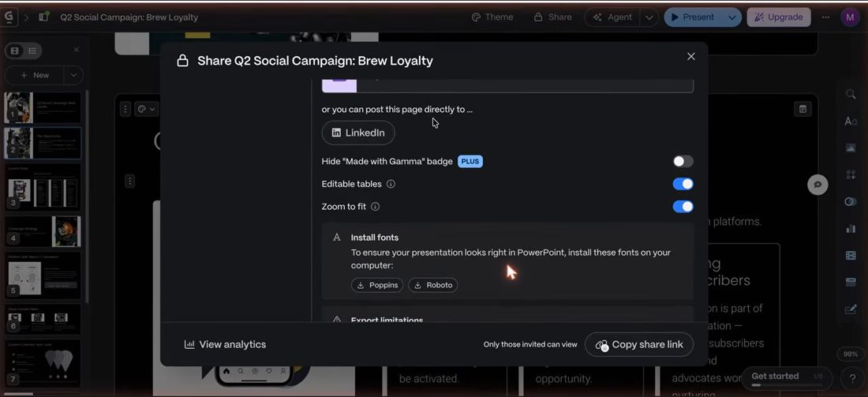Close the Share dialog
This screenshot has width=868, height=397.
pos(691,57)
